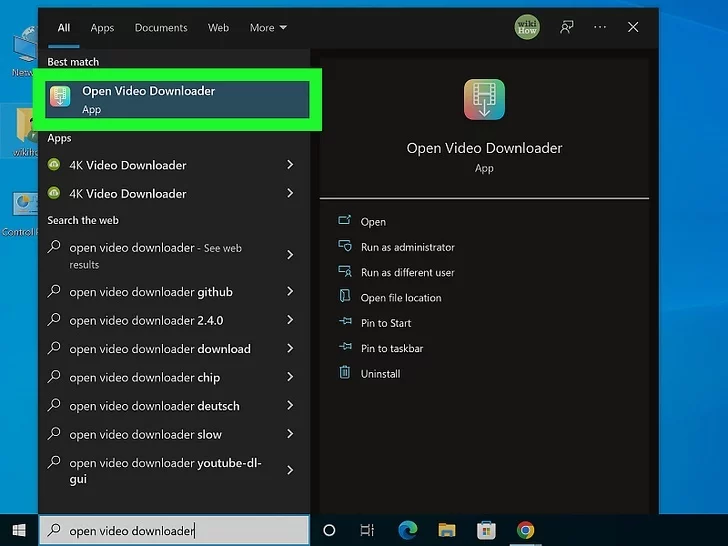
Task: Click the Run as administrator shield icon
Action: 344,246
